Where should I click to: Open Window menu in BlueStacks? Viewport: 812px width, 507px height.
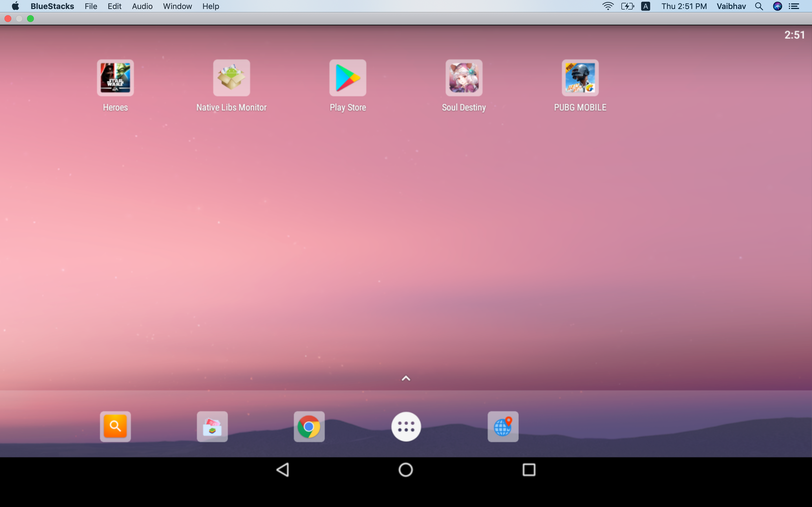tap(177, 6)
